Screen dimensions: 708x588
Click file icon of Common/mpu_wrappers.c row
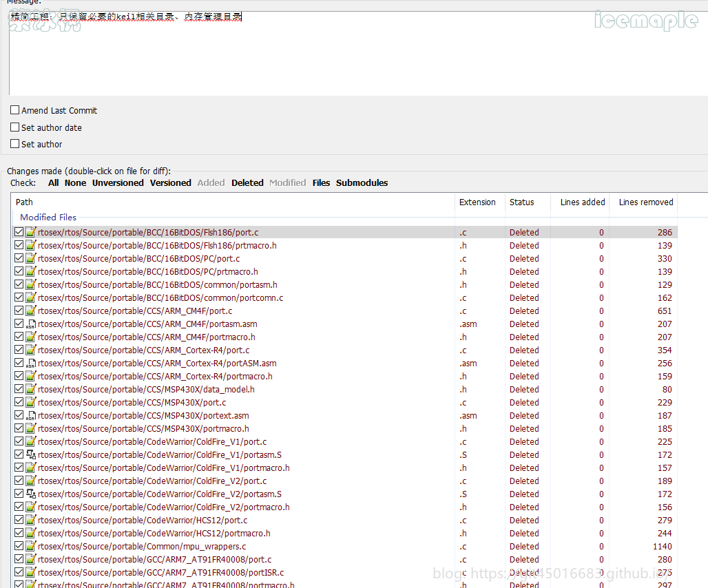pyautogui.click(x=31, y=547)
